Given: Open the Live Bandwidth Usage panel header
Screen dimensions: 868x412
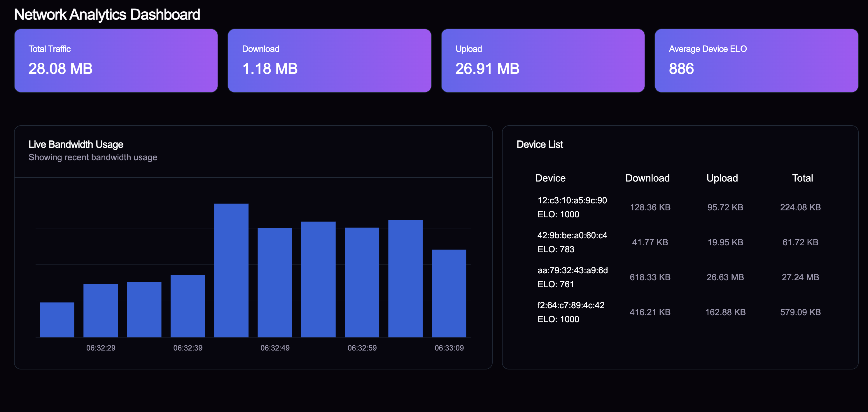Looking at the screenshot, I should pyautogui.click(x=76, y=145).
